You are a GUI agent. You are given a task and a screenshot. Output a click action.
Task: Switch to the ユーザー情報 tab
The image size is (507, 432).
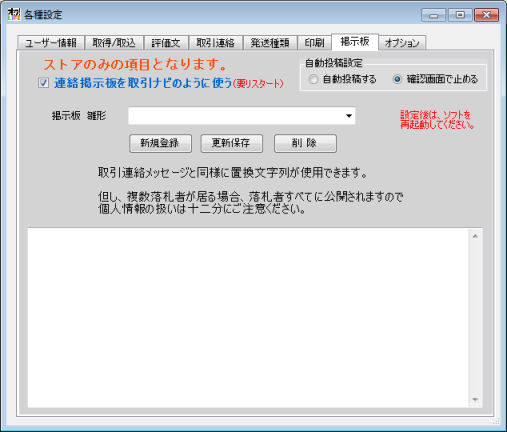[x=51, y=43]
